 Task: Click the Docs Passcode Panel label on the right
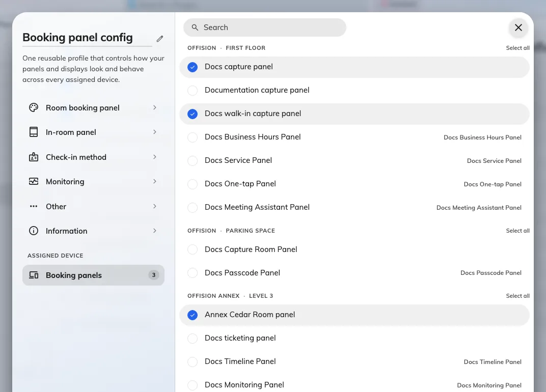[490, 273]
